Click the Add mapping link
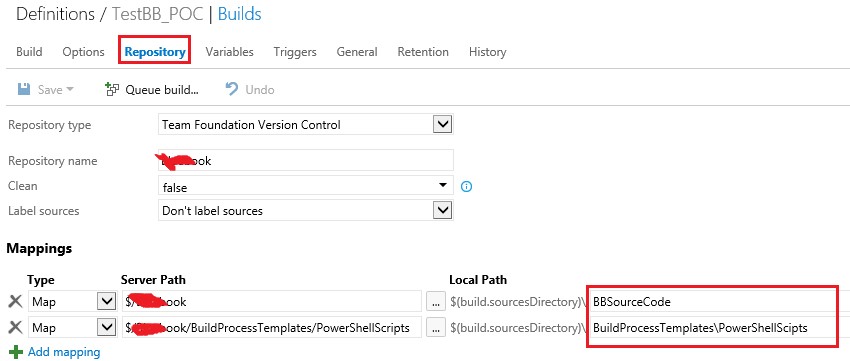Image resolution: width=850 pixels, height=361 pixels. (x=64, y=352)
